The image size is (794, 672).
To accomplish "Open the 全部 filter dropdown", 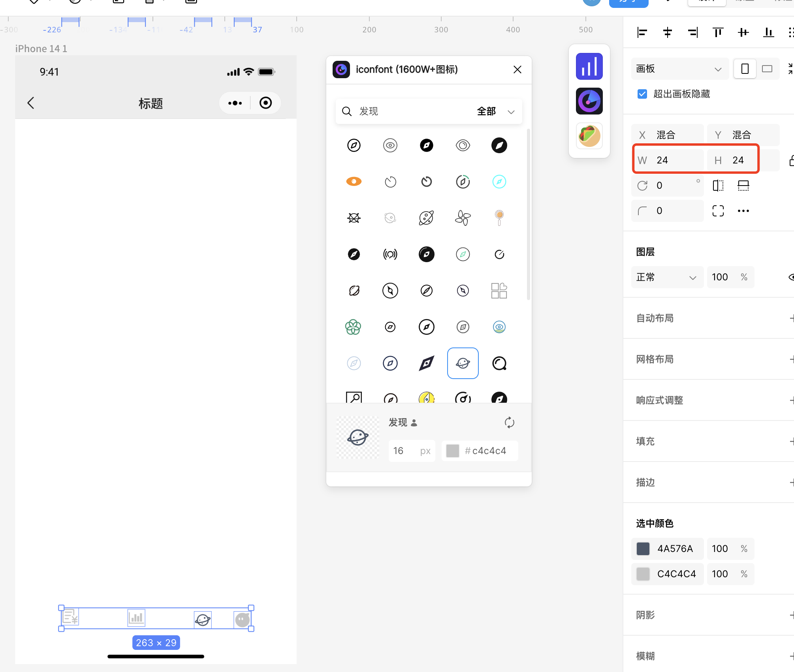I will [x=496, y=112].
